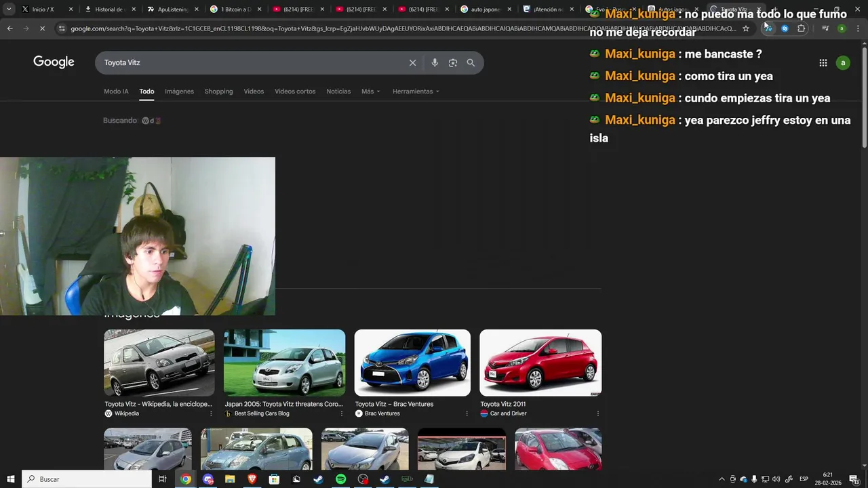Click the Chrome address bar URL
The image size is (868, 488).
pyautogui.click(x=403, y=28)
